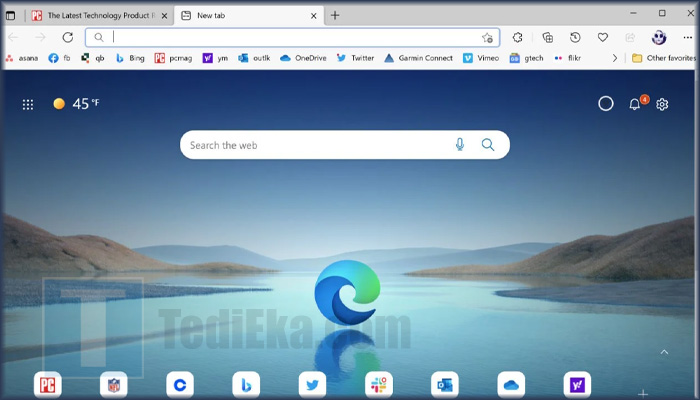This screenshot has height=400, width=700.
Task: Open the OneDrive favorite
Action: [303, 58]
